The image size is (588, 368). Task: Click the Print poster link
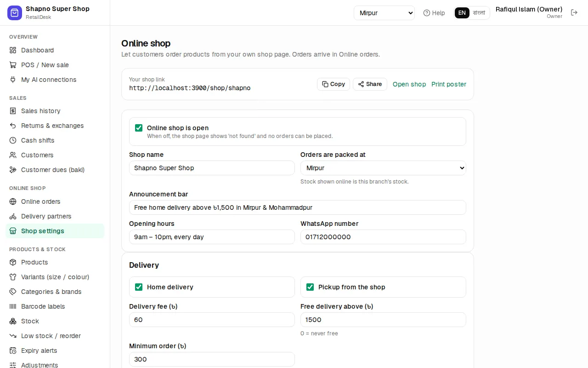(449, 84)
